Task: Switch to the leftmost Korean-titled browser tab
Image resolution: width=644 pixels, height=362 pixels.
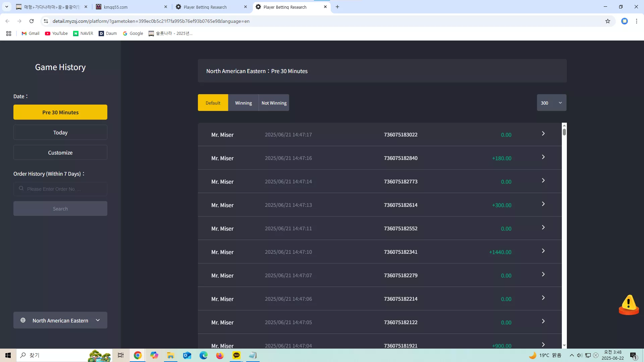Action: 52,7
